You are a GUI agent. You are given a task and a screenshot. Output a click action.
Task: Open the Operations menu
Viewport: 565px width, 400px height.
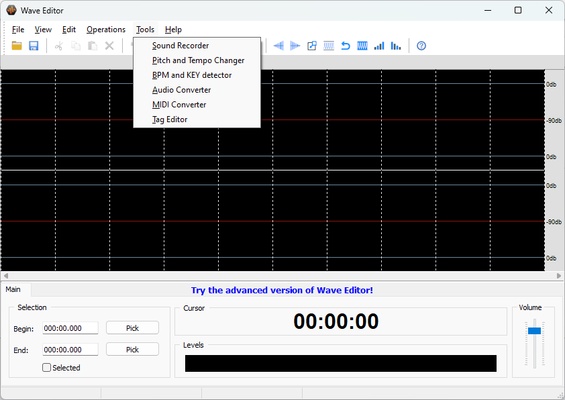(x=106, y=30)
